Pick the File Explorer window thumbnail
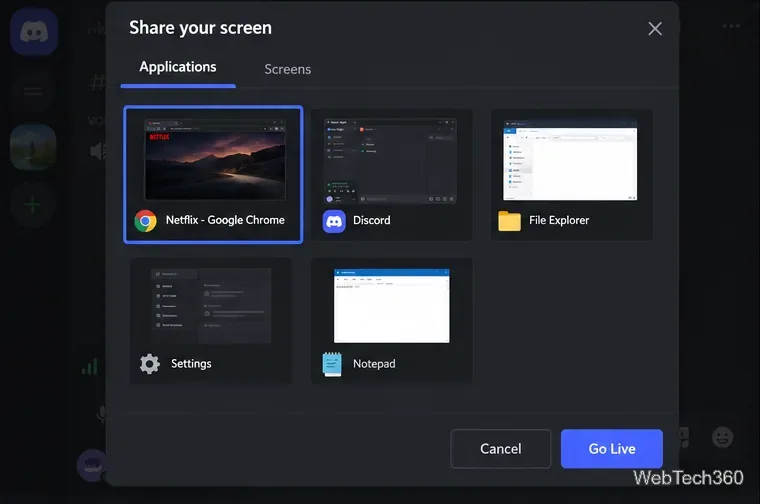The height and width of the screenshot is (504, 760). (x=570, y=160)
